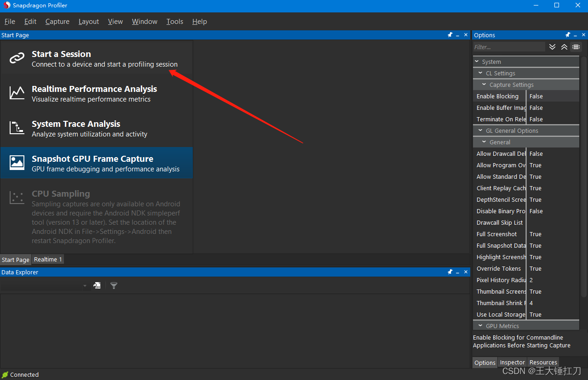Minimize the Options panel
Screen dimensions: 588x380
click(x=576, y=35)
